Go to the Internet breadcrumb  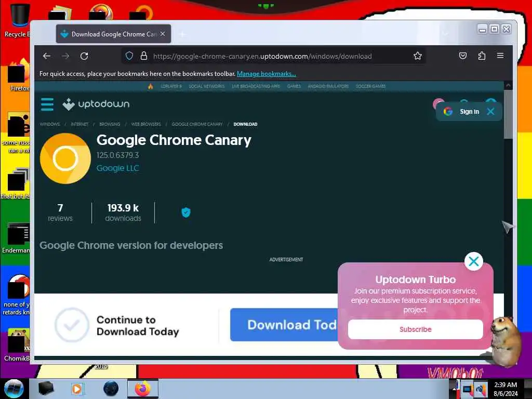(x=79, y=124)
